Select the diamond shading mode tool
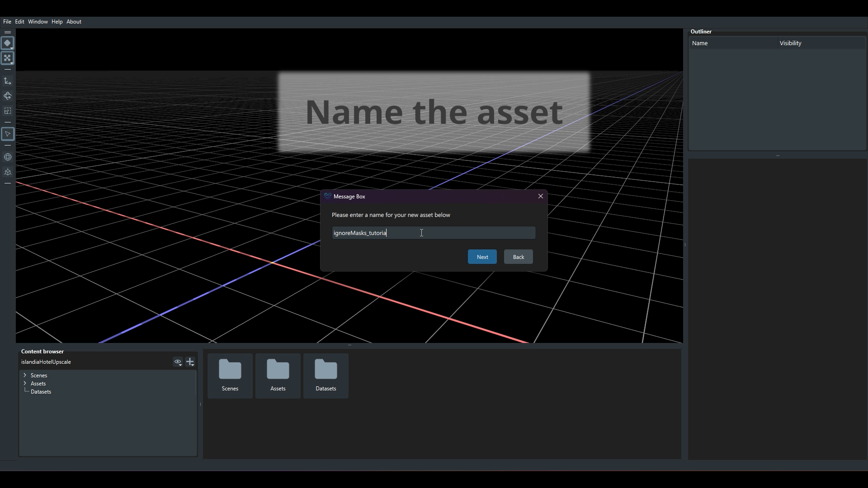Viewport: 868px width, 488px height. 8,43
